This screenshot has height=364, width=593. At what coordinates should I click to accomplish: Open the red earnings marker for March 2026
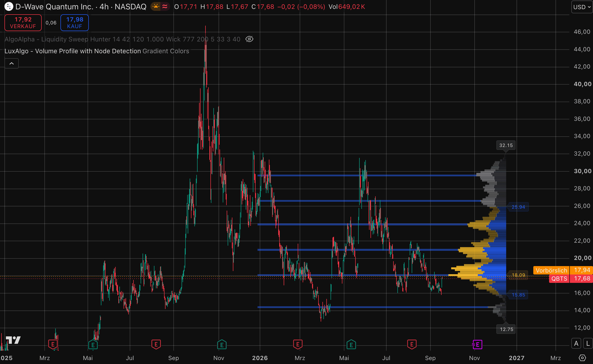point(298,345)
